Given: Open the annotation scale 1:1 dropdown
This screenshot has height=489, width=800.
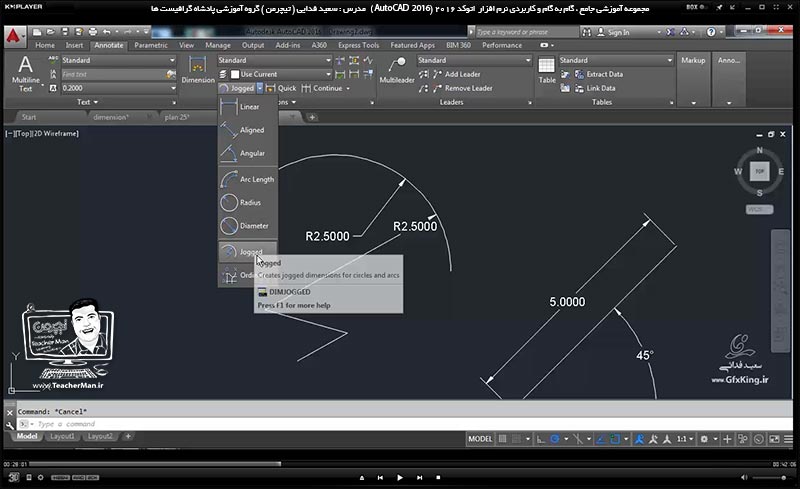Looking at the screenshot, I should pos(685,439).
